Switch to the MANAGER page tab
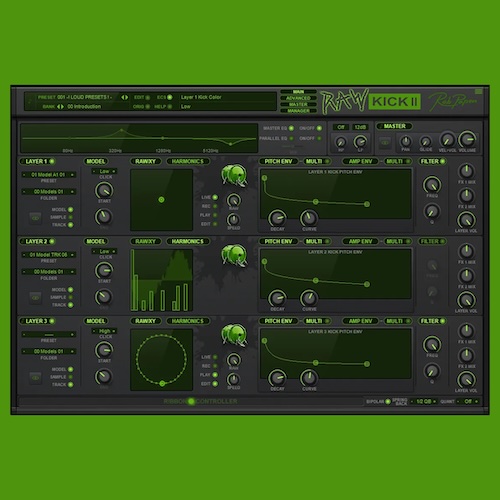Viewport: 500px width, 500px height. click(x=298, y=111)
